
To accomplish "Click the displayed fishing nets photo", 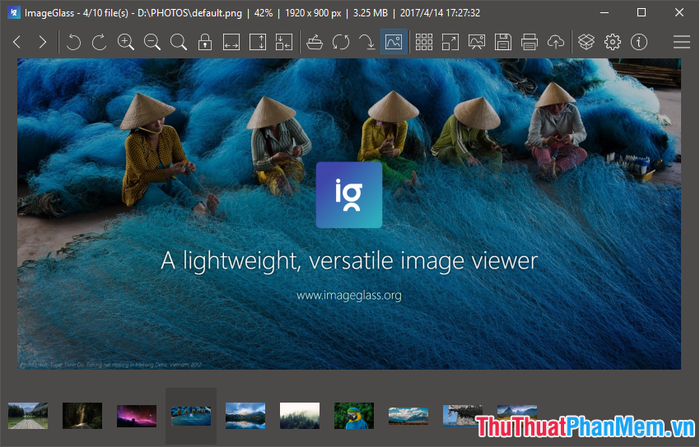I will [x=349, y=214].
